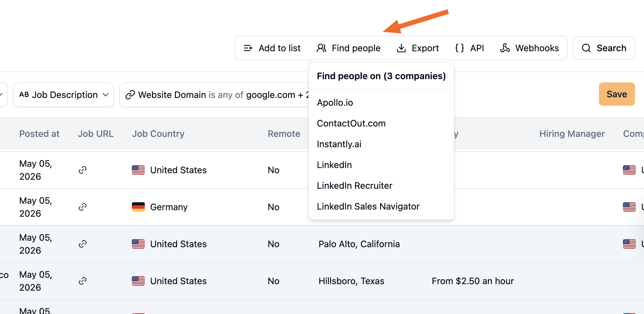This screenshot has width=644, height=314.
Task: Open the Website Domain filter
Action: [214, 95]
